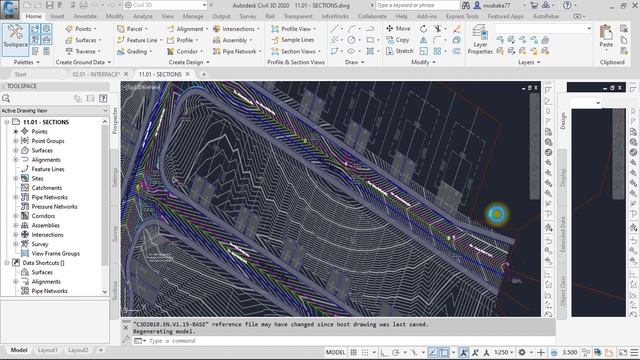Viewport: 640px width, 360px height.
Task: Open the Toolspace help question-mark icon
Action: point(103,98)
